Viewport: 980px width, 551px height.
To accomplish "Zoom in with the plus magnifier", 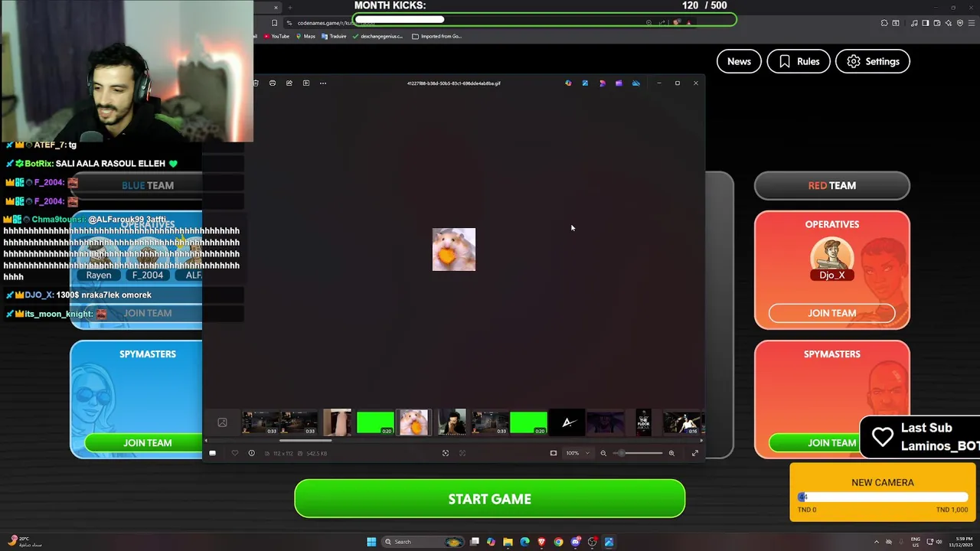I will (x=671, y=453).
